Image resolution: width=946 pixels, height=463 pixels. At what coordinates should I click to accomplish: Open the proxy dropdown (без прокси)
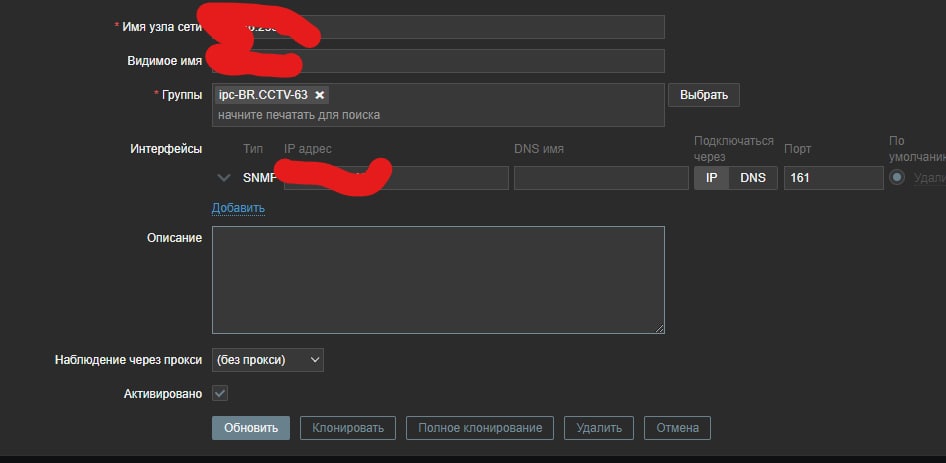point(268,360)
